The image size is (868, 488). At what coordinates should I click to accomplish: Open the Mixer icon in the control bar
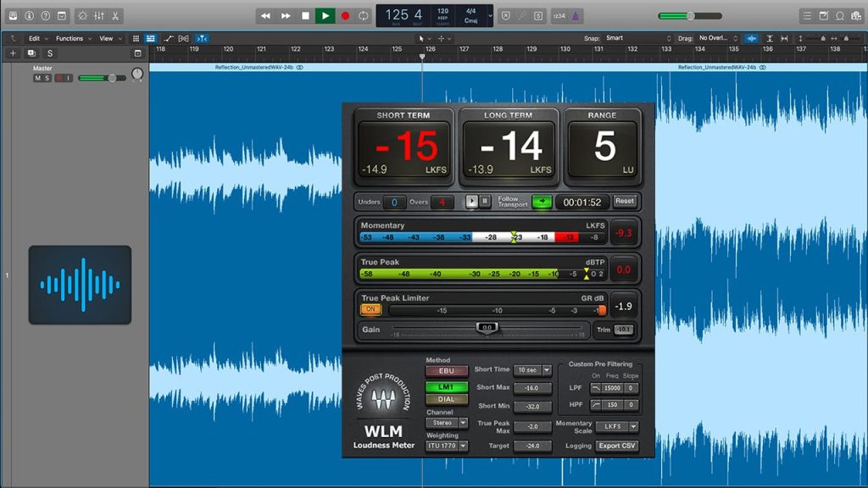pyautogui.click(x=99, y=15)
